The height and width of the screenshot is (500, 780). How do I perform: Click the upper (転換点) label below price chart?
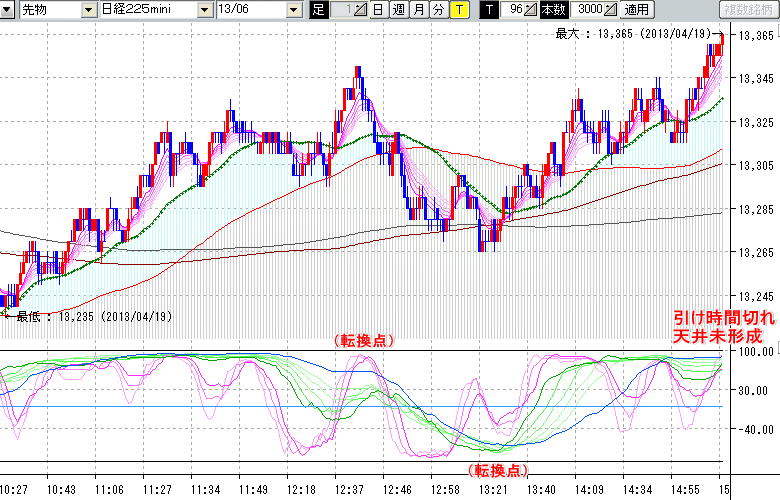click(x=363, y=341)
